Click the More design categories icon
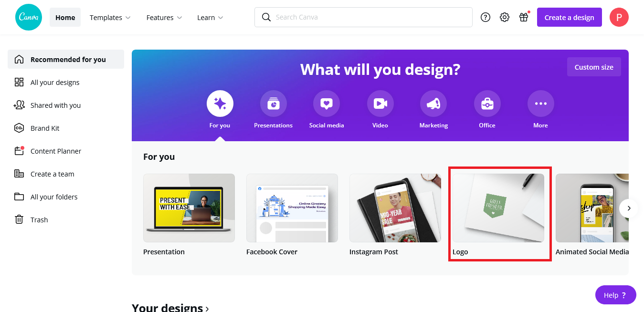Viewport: 644px width, 312px height. [540, 103]
